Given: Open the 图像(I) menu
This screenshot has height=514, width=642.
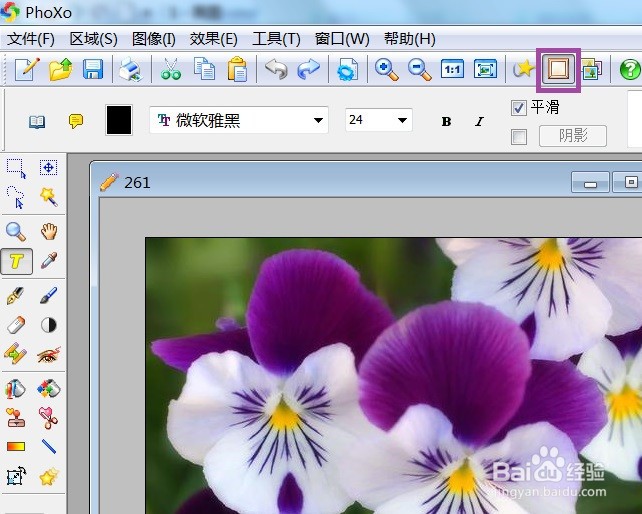Looking at the screenshot, I should pos(154,39).
